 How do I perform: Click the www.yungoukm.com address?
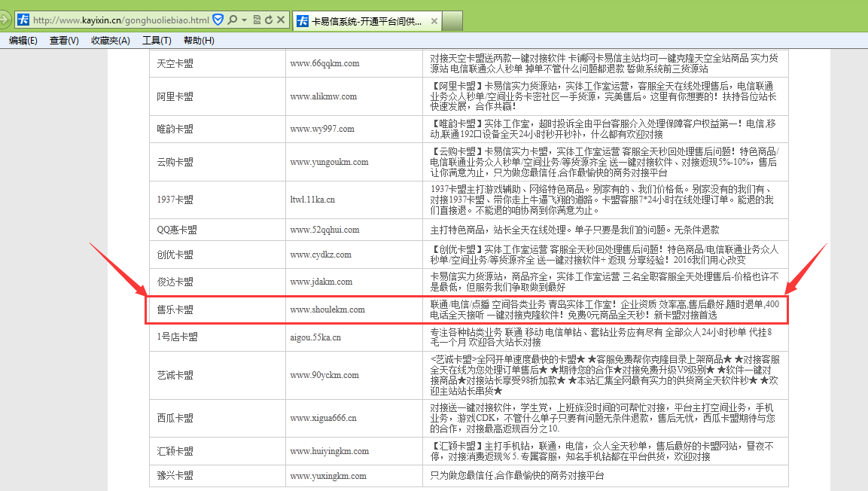[x=329, y=162]
